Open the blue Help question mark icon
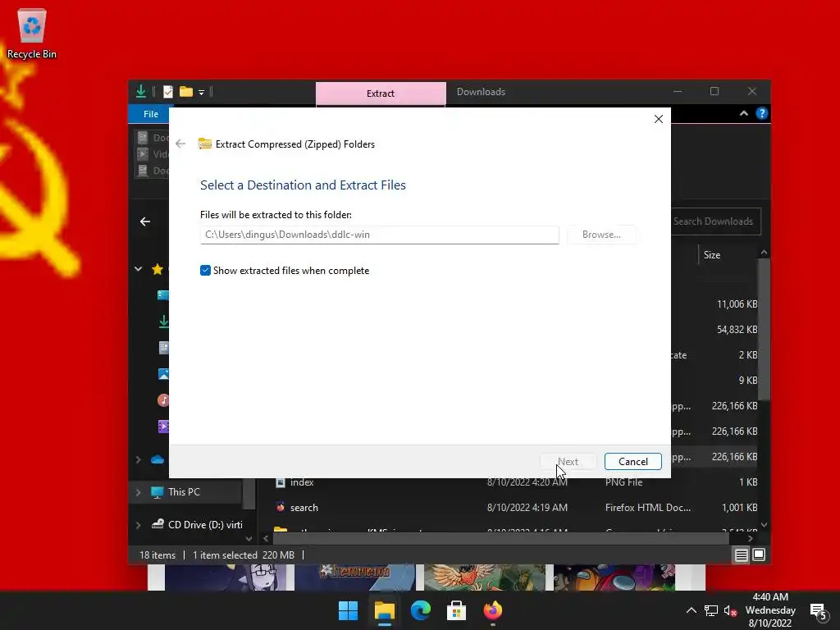The image size is (840, 630). [761, 113]
